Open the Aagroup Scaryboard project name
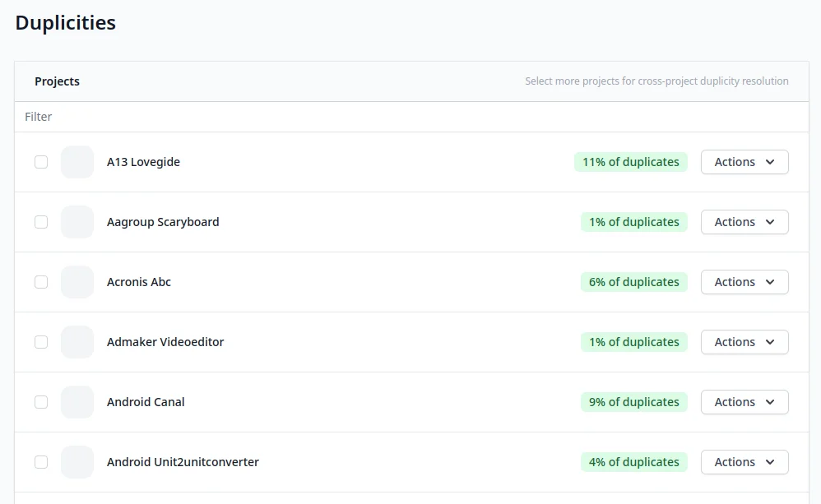 (163, 222)
